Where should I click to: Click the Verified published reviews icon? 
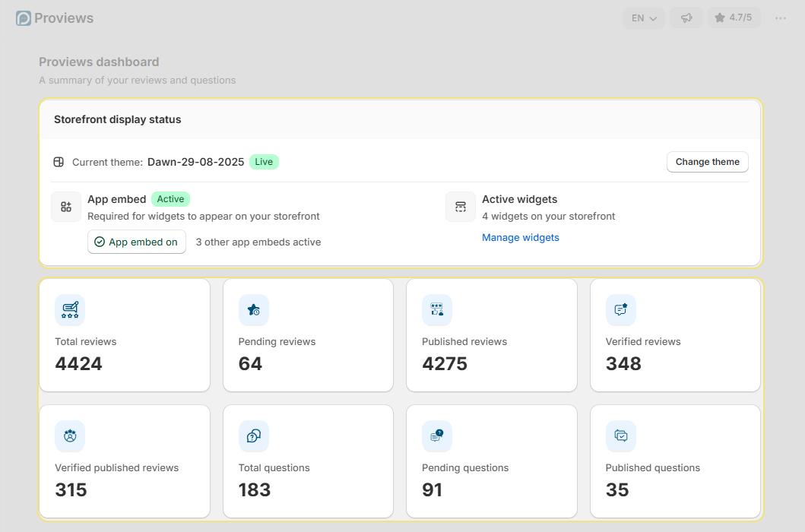tap(70, 436)
